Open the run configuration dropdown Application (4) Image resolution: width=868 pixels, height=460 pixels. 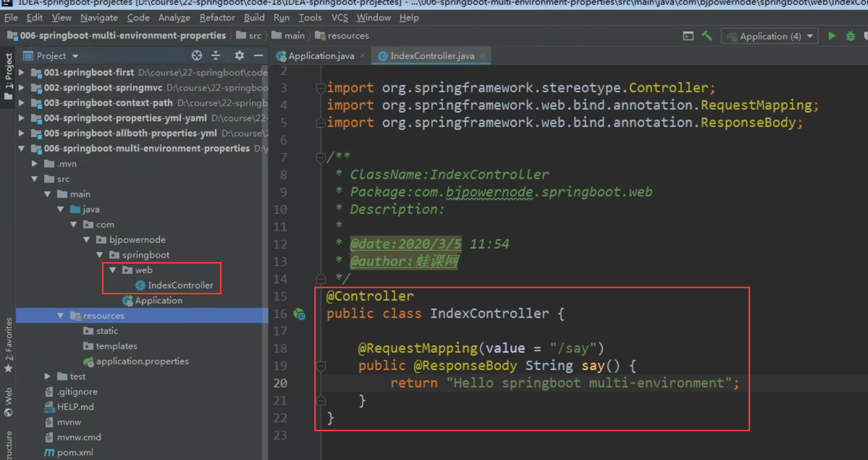tap(770, 36)
